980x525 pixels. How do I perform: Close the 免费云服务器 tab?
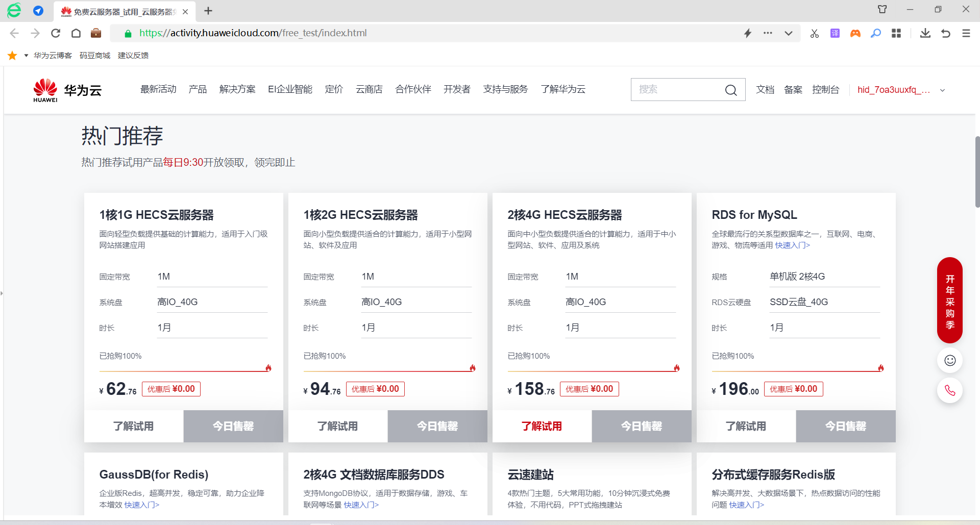tap(185, 12)
